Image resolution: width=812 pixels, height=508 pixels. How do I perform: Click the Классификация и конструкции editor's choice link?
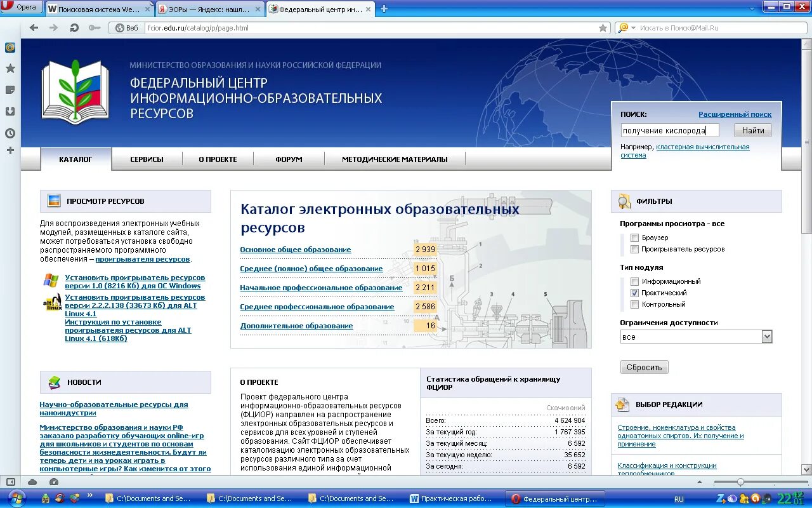coord(667,469)
